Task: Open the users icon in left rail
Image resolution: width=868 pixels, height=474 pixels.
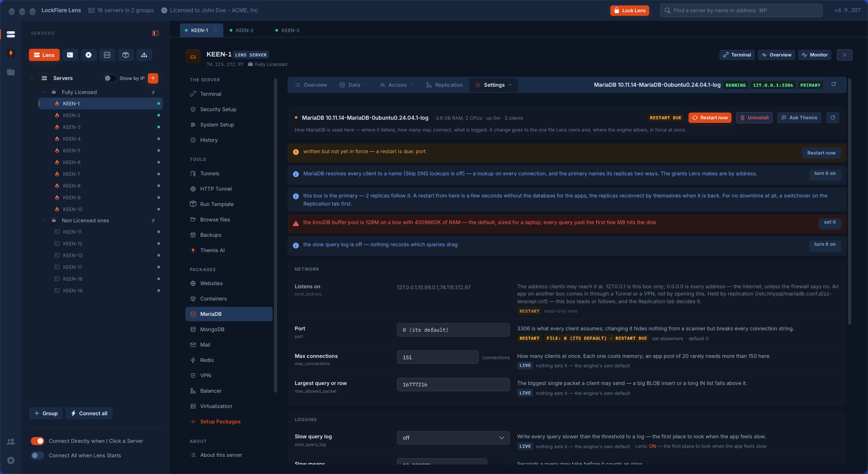Action: [x=11, y=441]
